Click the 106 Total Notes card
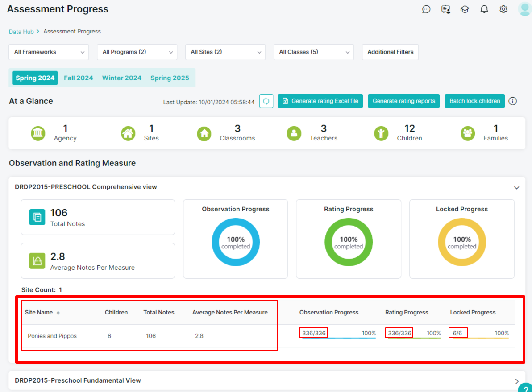 pos(98,217)
